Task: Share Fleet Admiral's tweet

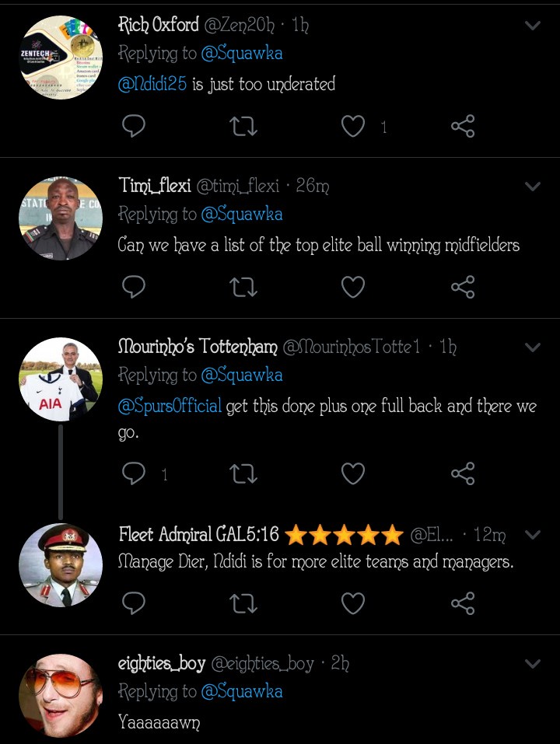Action: [463, 603]
